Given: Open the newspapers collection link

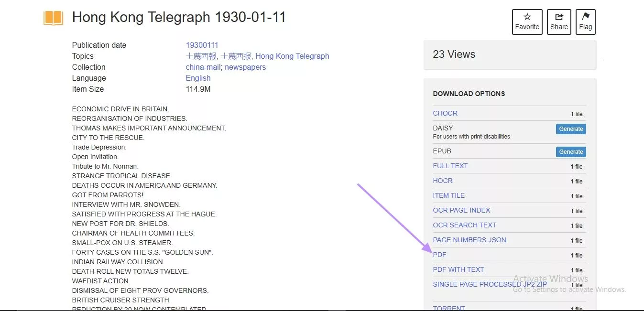Looking at the screenshot, I should coord(245,67).
